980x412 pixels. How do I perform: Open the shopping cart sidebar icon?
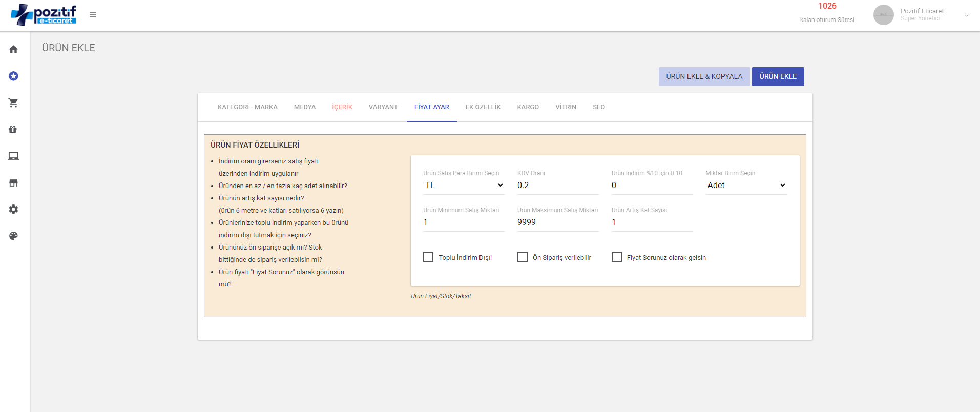pyautogui.click(x=13, y=102)
